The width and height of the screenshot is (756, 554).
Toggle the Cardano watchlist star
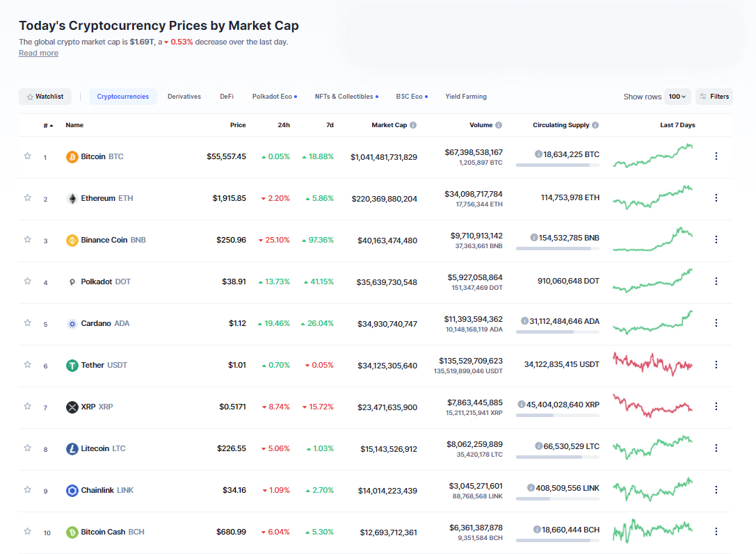(28, 323)
